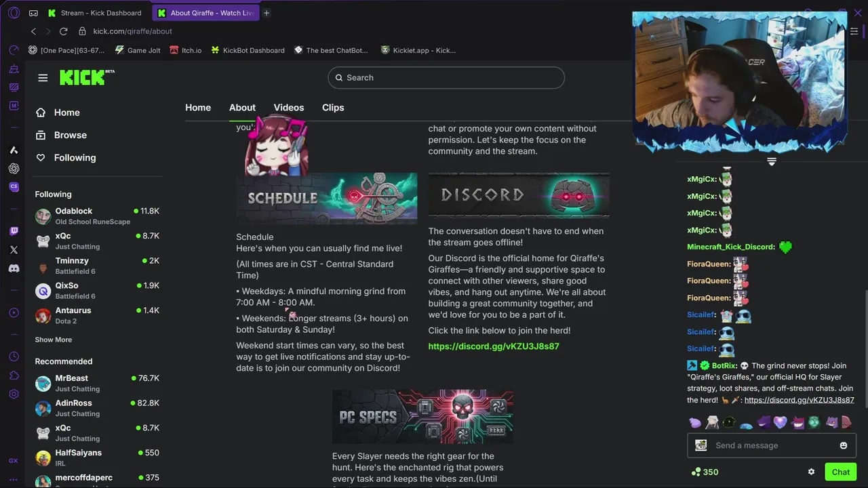This screenshot has height=488, width=868.
Task: Open Opera sidebar settings gear
Action: [14, 394]
